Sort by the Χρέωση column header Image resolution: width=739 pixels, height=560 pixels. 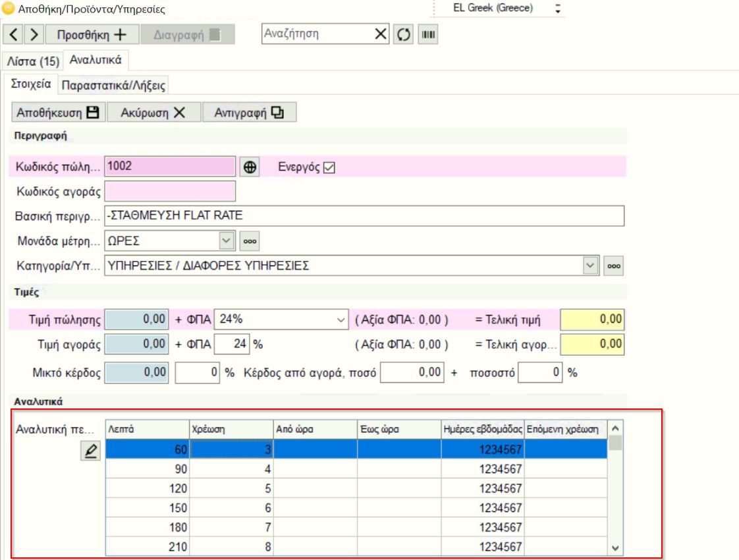click(x=231, y=430)
